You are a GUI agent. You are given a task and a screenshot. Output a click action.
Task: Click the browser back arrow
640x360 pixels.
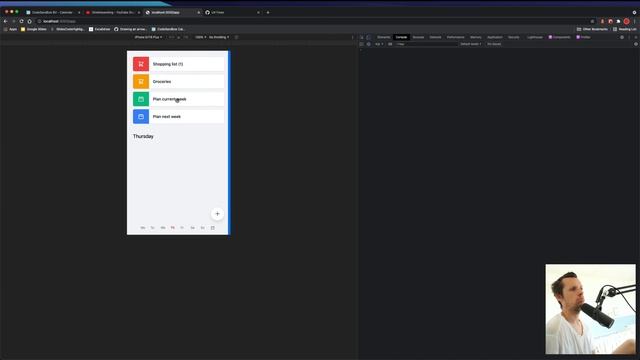coord(6,21)
